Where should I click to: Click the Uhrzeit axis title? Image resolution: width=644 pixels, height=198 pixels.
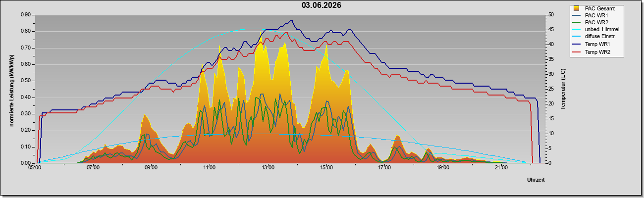536,180
